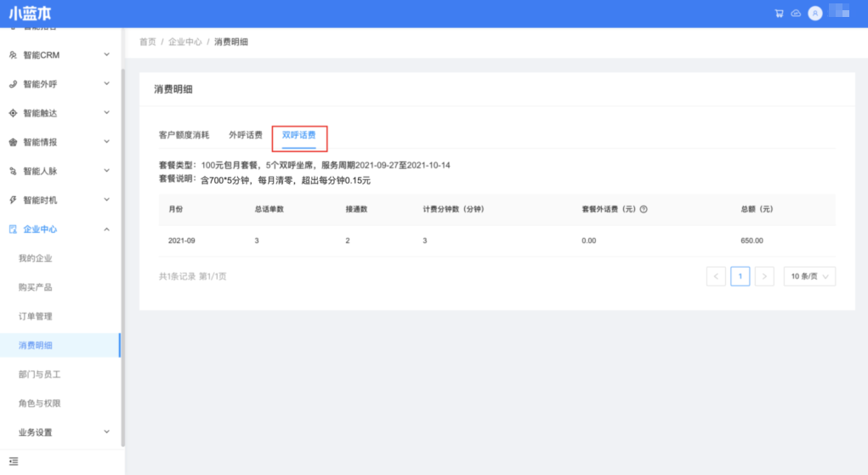Open the user avatar in top bar
This screenshot has width=868, height=475.
[815, 14]
